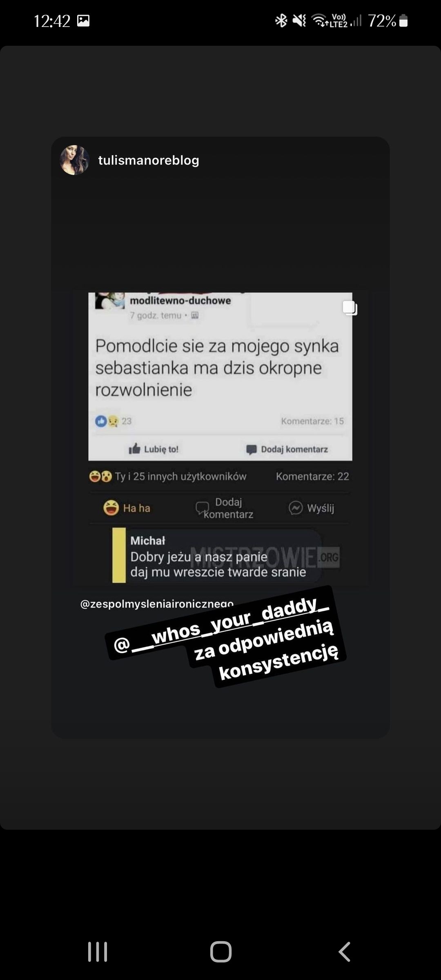This screenshot has height=980, width=441.
Task: Tap the Android home button
Action: tap(221, 952)
